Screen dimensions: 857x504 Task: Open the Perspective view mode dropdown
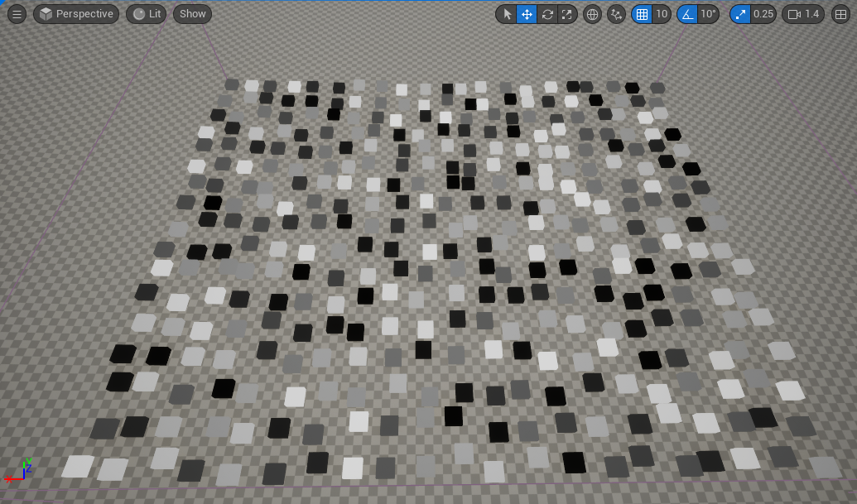pyautogui.click(x=76, y=14)
